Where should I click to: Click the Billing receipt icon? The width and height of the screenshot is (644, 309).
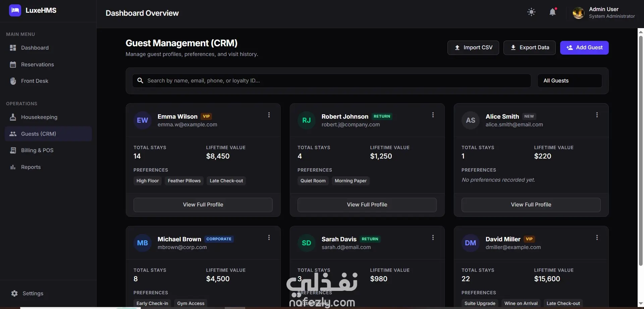(13, 150)
